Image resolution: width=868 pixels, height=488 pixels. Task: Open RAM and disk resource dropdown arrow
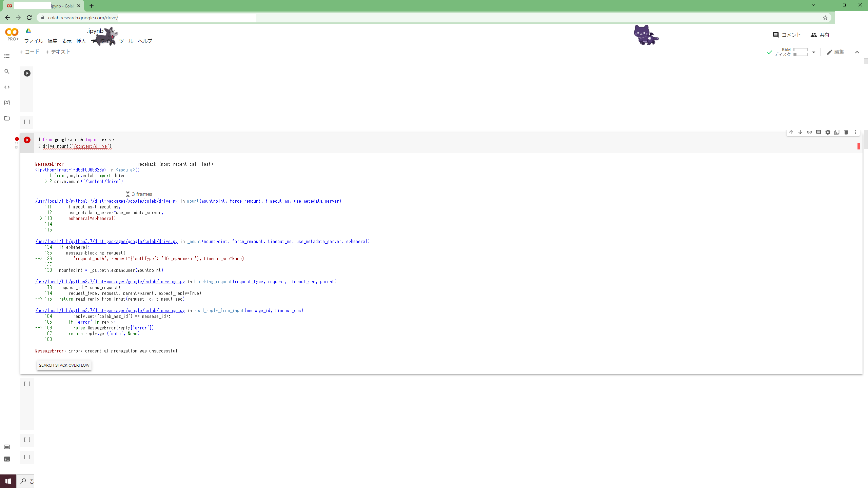tap(813, 52)
